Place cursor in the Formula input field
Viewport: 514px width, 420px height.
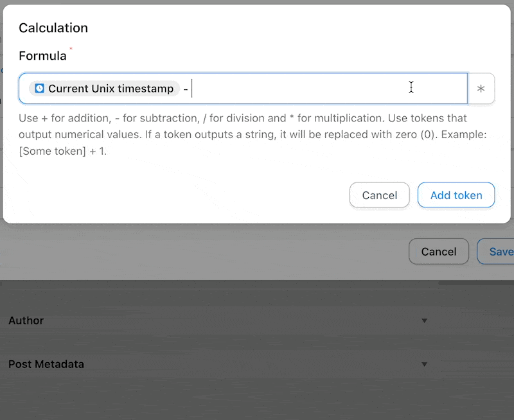(x=244, y=89)
